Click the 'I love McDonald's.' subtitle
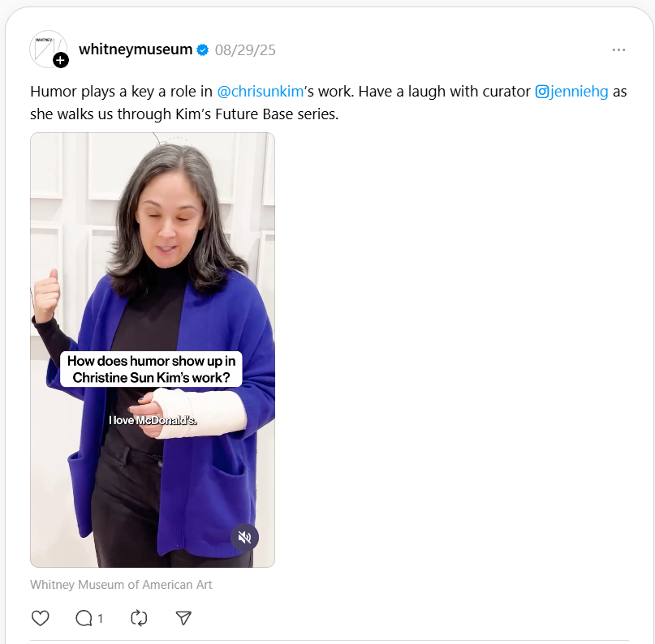Screen dimensions: 655x644 pos(153,420)
